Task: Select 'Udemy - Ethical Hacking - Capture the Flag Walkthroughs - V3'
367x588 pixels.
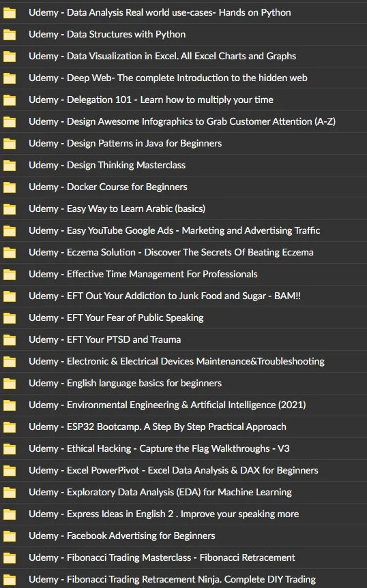Action: [x=159, y=448]
